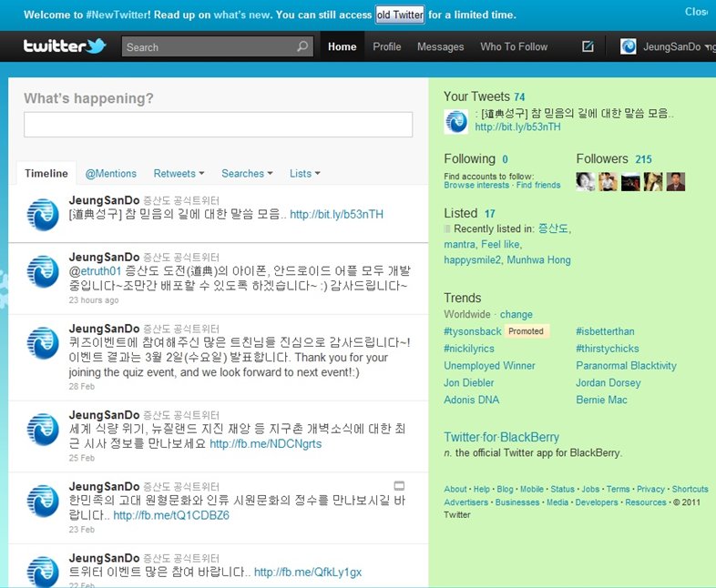The width and height of the screenshot is (716, 588).
Task: Open link http://fb.me/QfkLy1gx
Action: point(308,572)
